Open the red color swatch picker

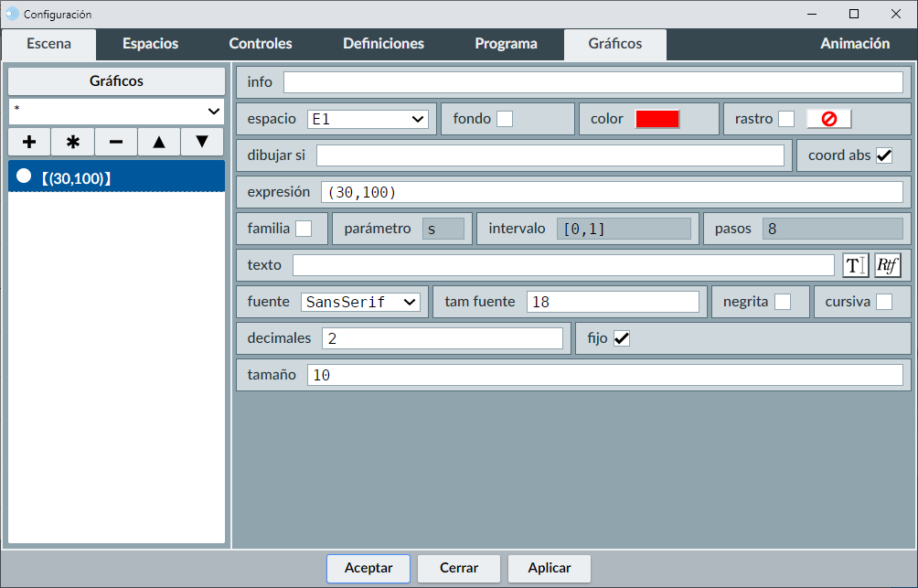657,119
